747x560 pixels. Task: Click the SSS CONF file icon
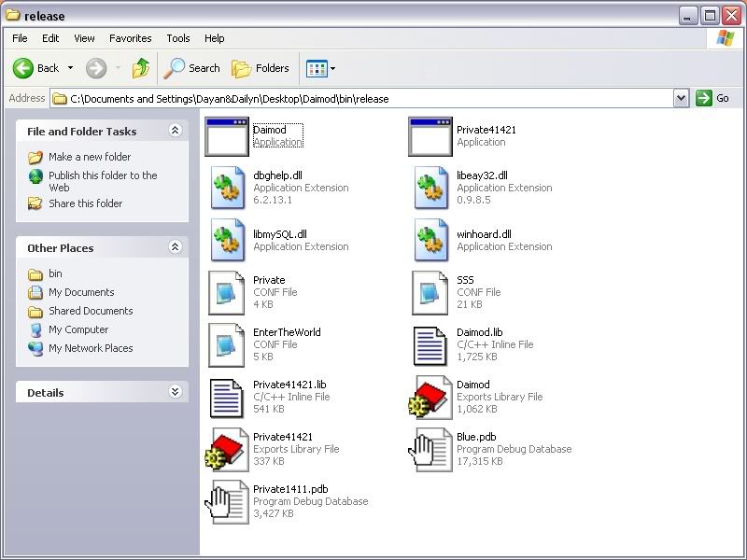click(x=430, y=292)
